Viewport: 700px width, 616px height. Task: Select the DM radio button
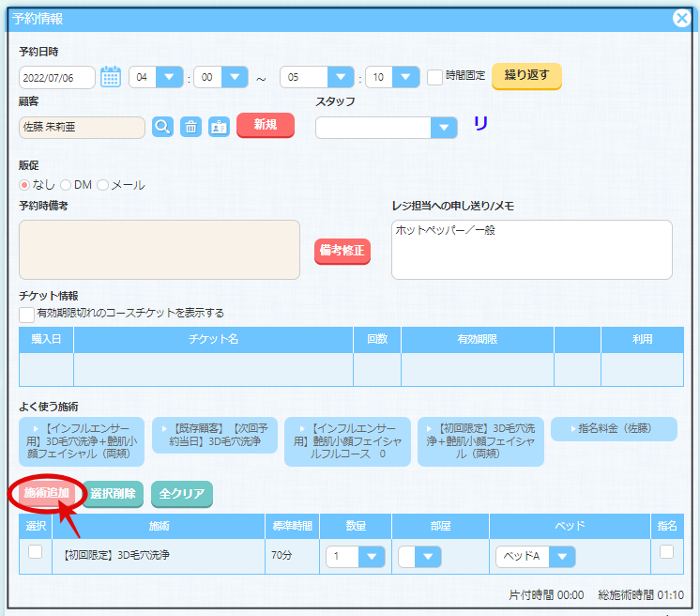click(67, 185)
